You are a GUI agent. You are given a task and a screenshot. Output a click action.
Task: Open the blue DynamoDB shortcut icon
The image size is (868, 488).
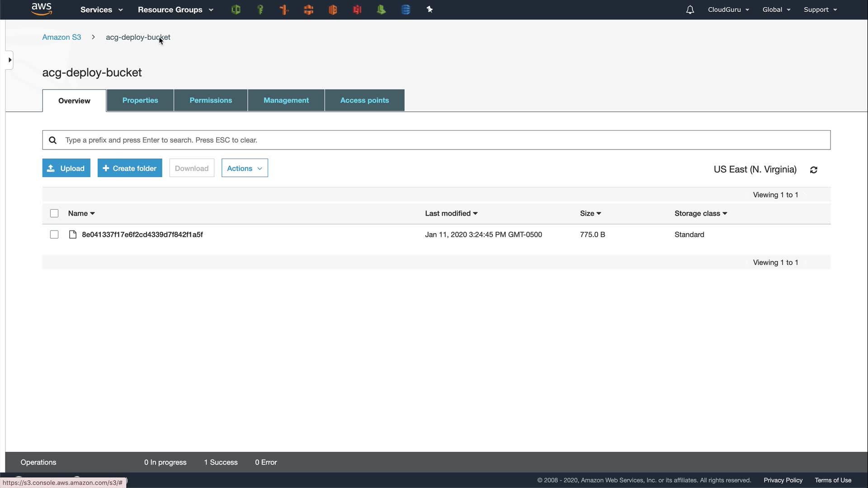coord(406,9)
